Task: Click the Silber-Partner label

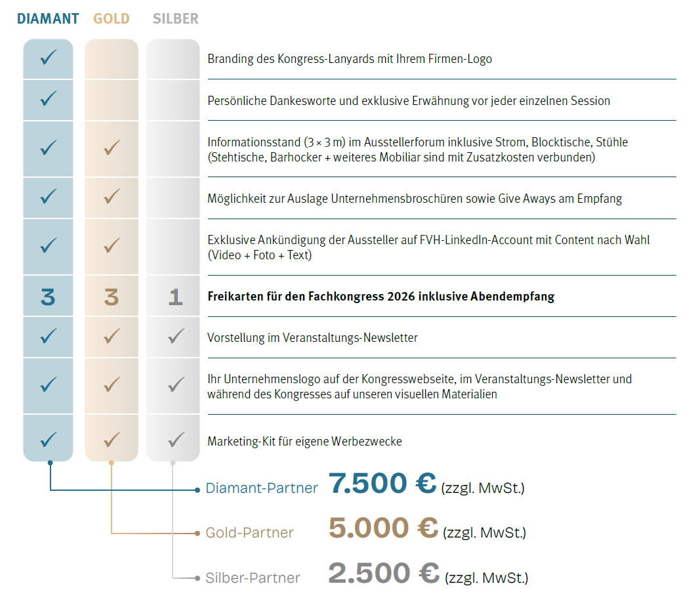Action: pos(253,578)
